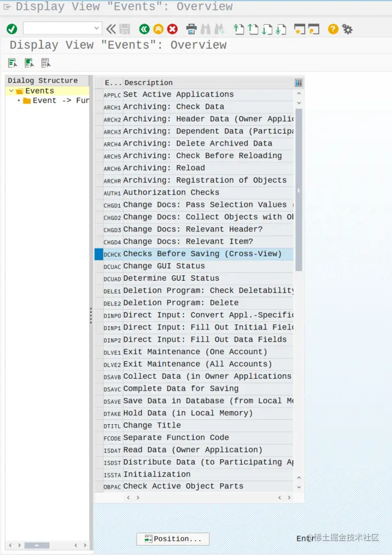Select the Events folder in Dialog Structure

pos(39,91)
